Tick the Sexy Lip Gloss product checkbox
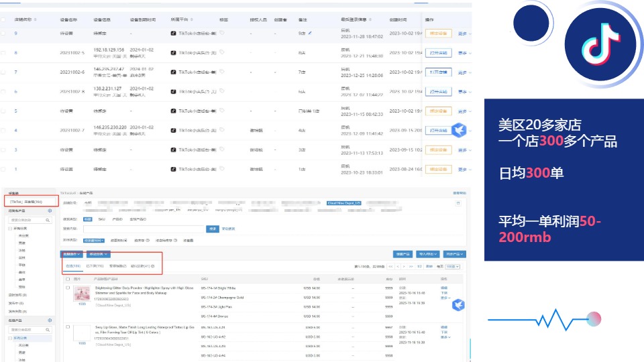Screen dimensions: 644x362 [68, 327]
